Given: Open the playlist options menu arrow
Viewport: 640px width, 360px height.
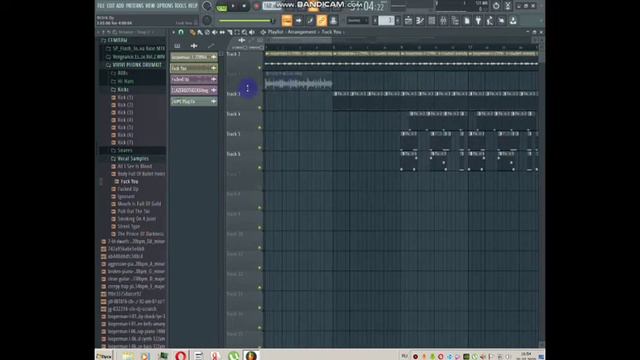Looking at the screenshot, I should coord(173,32).
